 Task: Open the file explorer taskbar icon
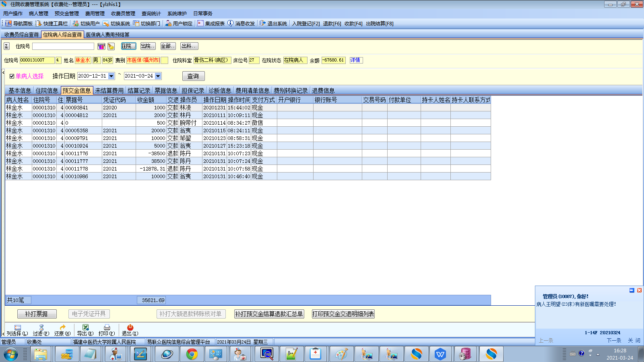pos(40,354)
